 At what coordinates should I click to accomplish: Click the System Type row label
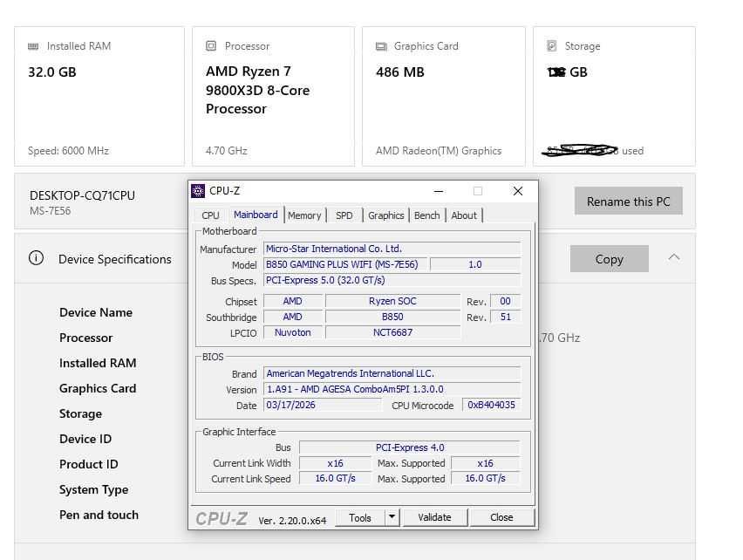click(x=94, y=490)
